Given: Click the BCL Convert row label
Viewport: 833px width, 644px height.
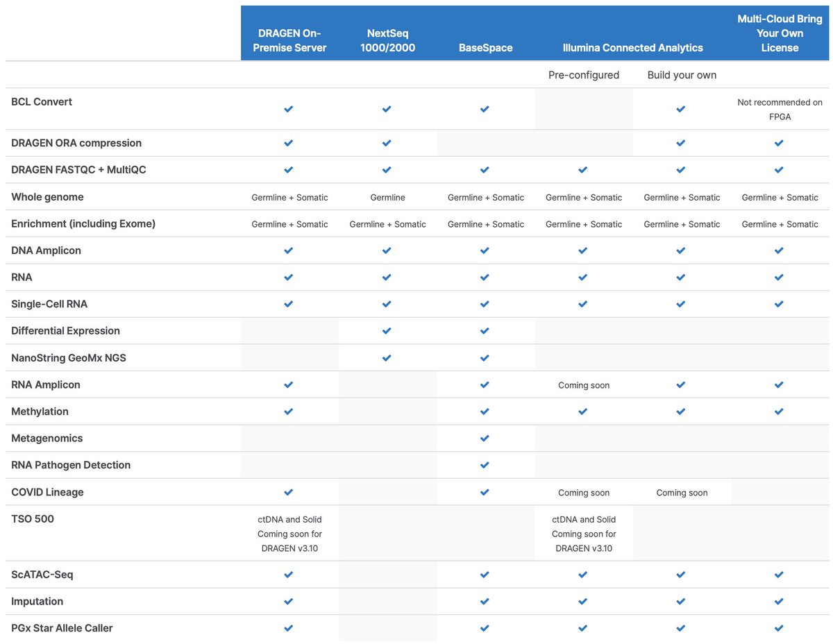Looking at the screenshot, I should (x=42, y=102).
